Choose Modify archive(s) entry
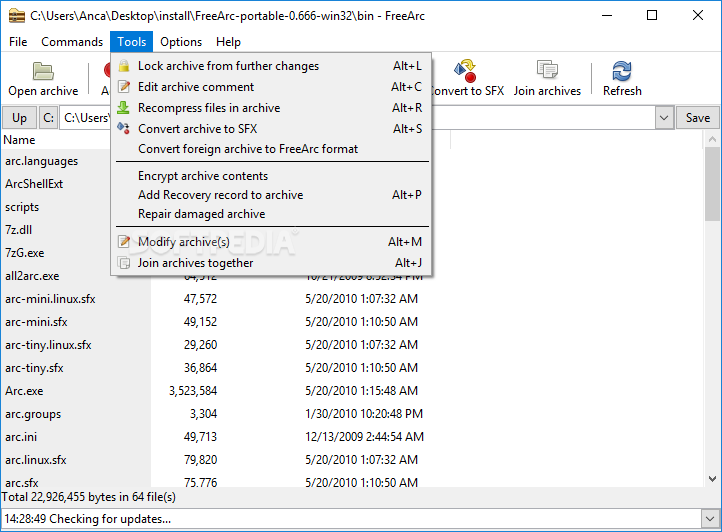Screen dimensions: 722x532 pos(271,241)
